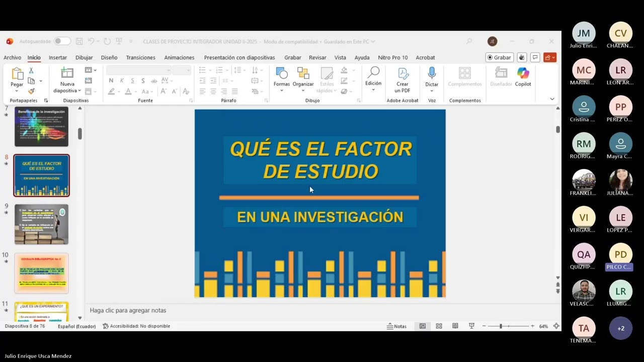Toggle text shadow formatting
Viewport: 644px width, 362px height.
click(143, 80)
